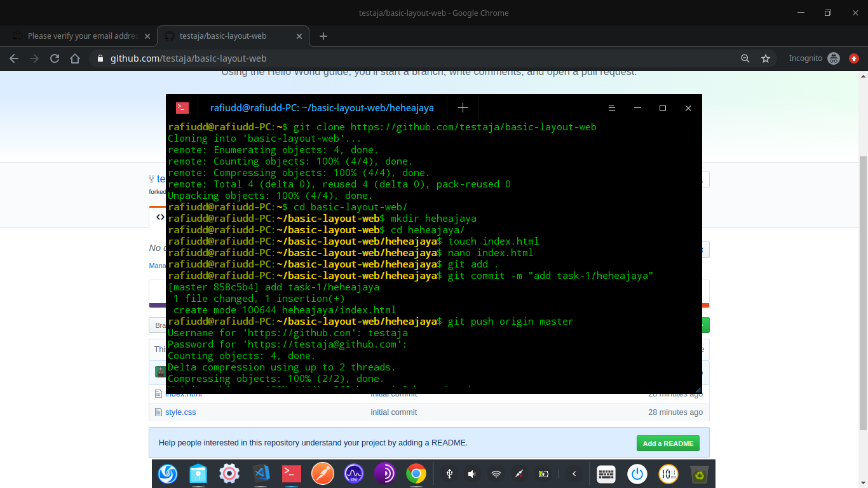Open style.css row's 'initial commit' message
This screenshot has width=868, height=488.
[394, 412]
